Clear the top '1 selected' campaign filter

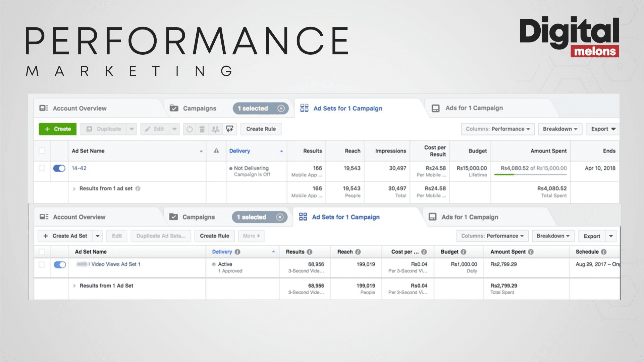click(x=281, y=108)
